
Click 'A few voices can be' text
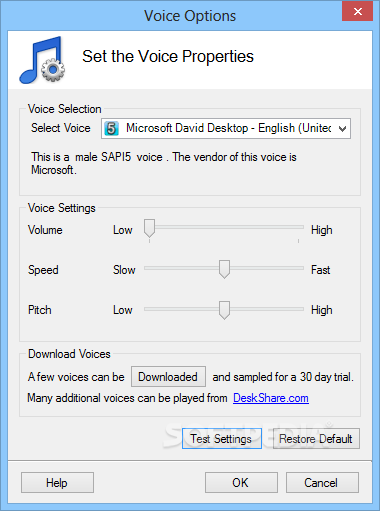click(76, 377)
